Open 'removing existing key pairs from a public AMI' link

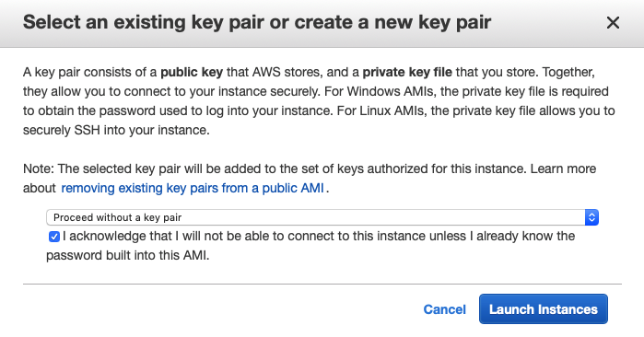[x=193, y=188]
